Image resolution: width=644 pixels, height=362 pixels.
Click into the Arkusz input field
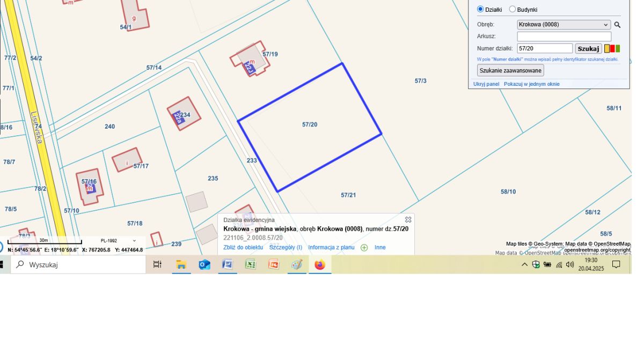click(563, 36)
